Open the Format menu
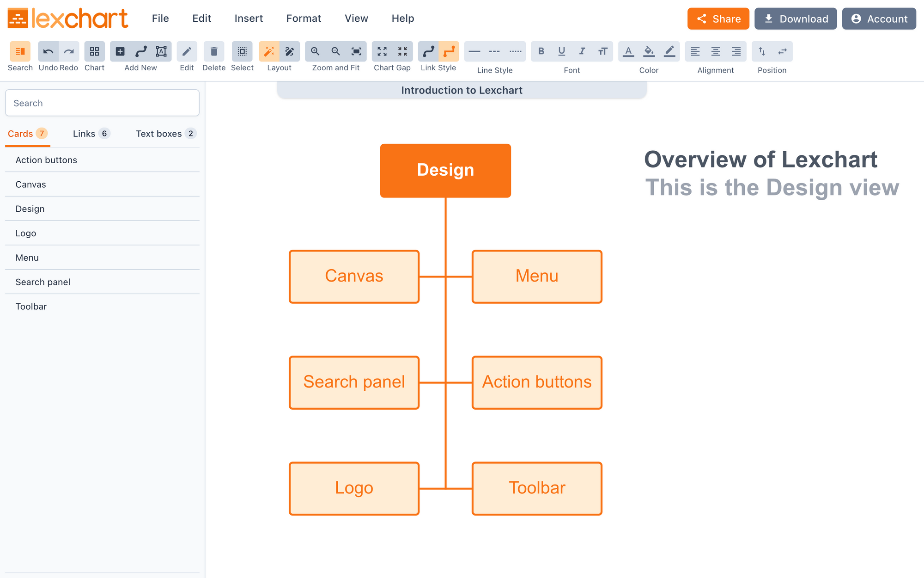Image resolution: width=924 pixels, height=578 pixels. click(x=304, y=18)
